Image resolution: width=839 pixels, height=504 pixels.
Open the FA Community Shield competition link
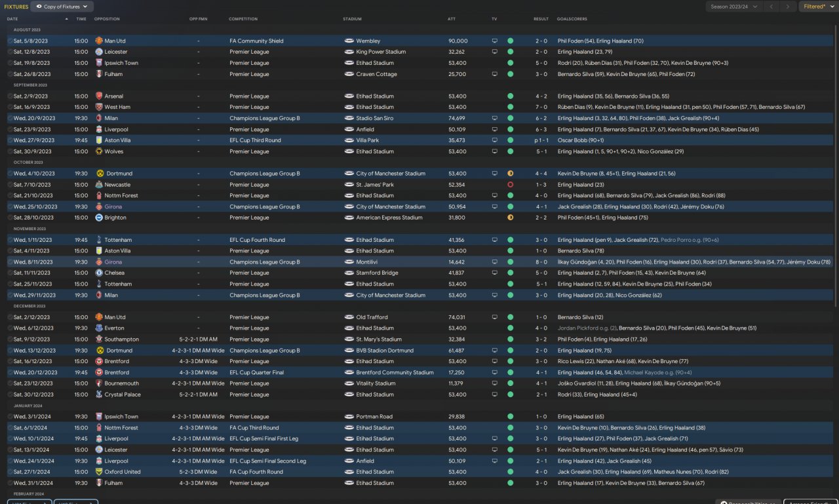(x=256, y=41)
